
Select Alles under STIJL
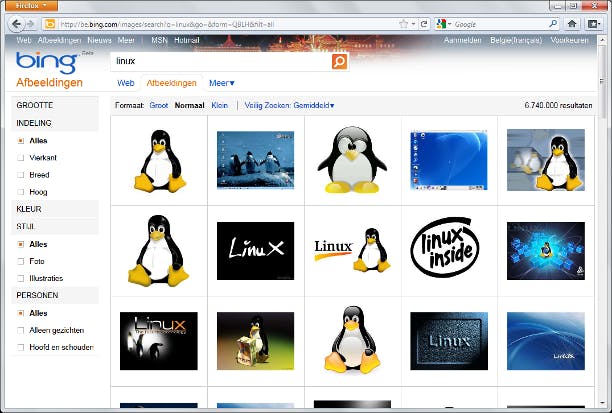33,244
